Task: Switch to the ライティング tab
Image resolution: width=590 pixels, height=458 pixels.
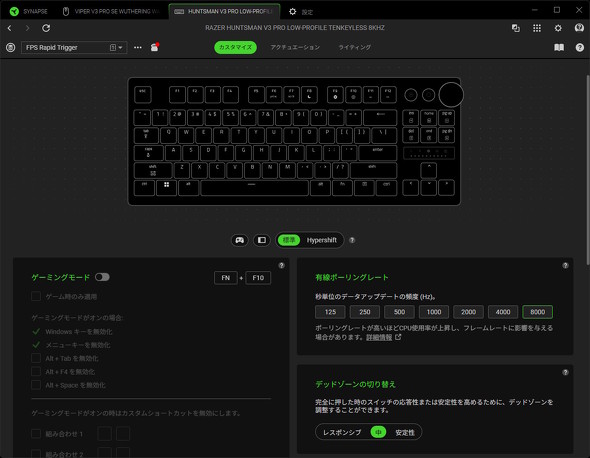Action: tap(354, 47)
